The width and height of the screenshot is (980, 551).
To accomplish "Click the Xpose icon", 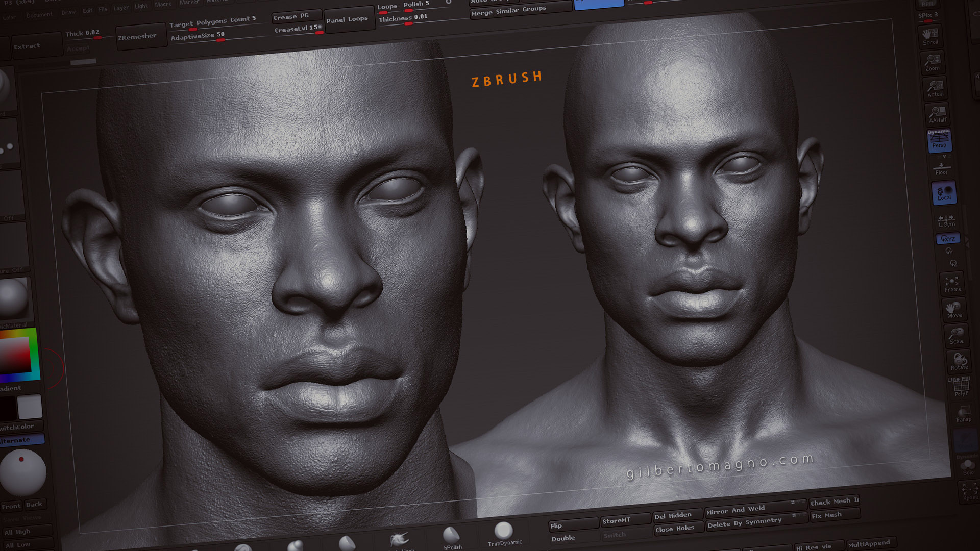I will 970,491.
